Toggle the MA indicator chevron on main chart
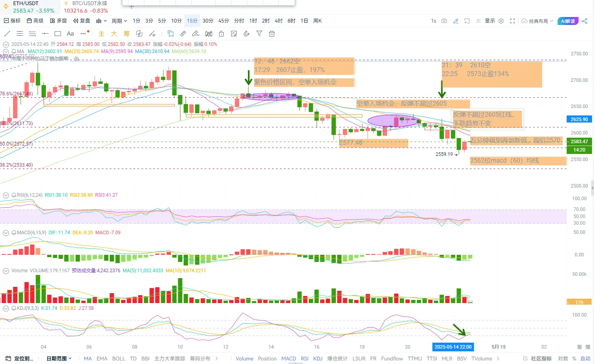 click(x=6, y=51)
